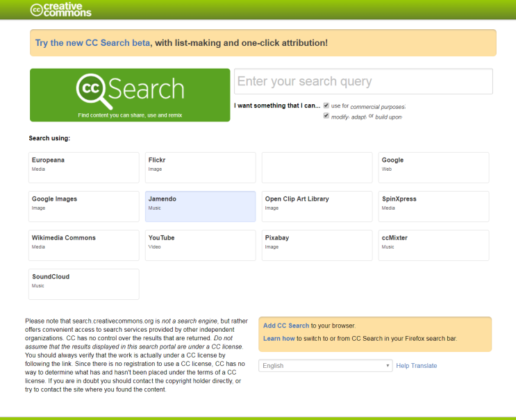The width and height of the screenshot is (516, 420).
Task: Choose SpinXpress media source
Action: coord(433,206)
